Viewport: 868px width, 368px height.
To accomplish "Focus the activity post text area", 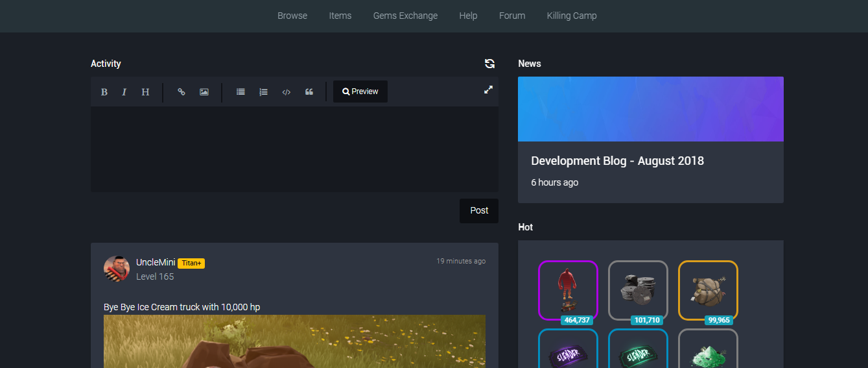I will 294,149.
